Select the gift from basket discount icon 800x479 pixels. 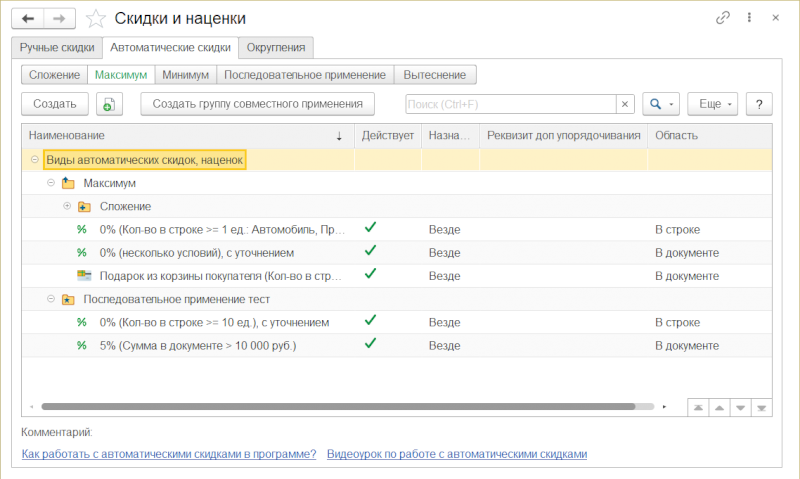[84, 275]
